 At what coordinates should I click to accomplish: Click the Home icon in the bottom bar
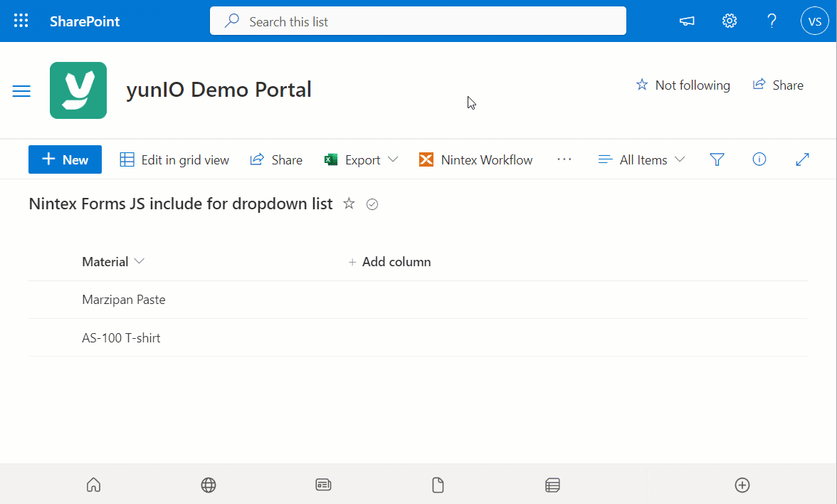click(93, 485)
